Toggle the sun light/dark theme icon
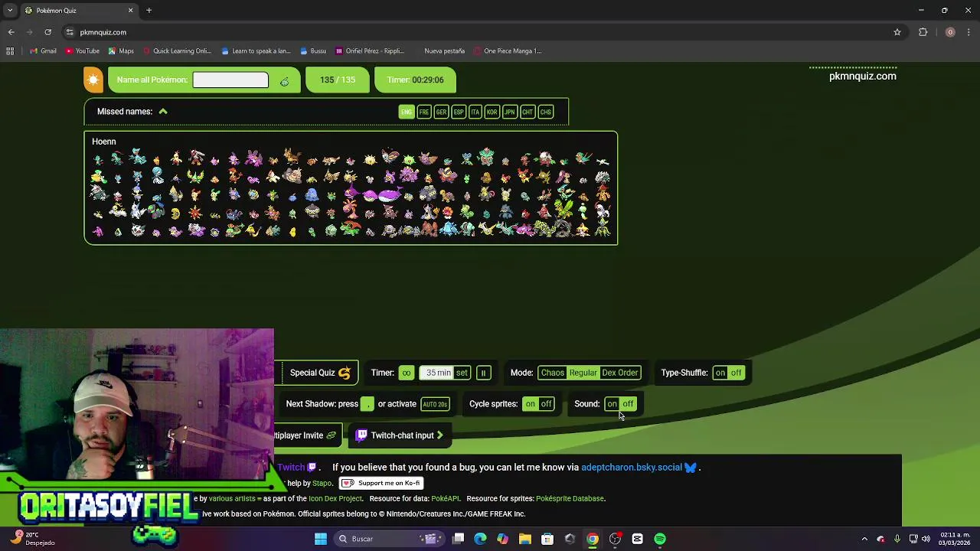This screenshot has height=551, width=980. [x=93, y=80]
